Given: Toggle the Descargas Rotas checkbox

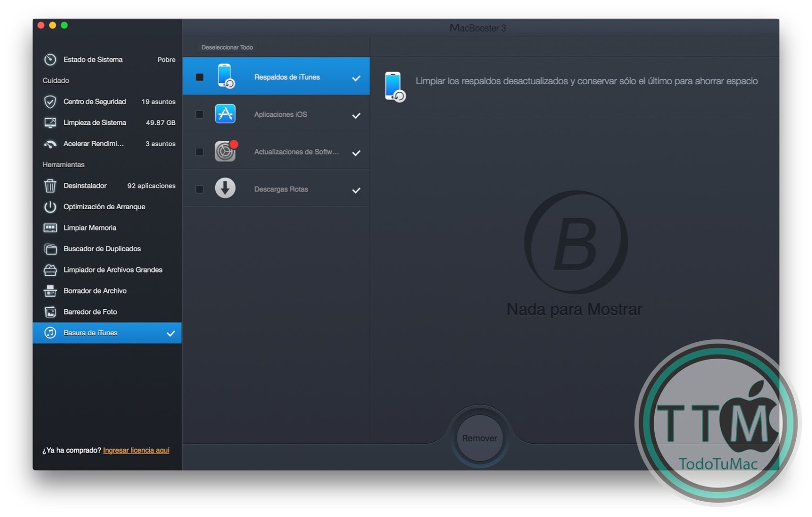Looking at the screenshot, I should (199, 189).
